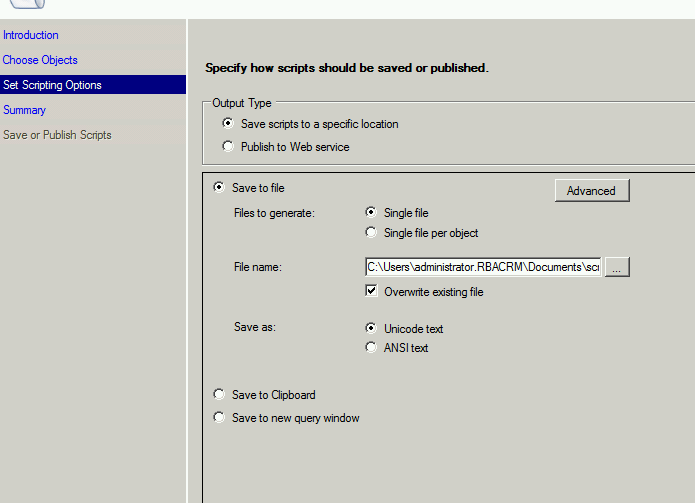Viewport: 695px width, 503px height.
Task: Click the File name label
Action: coord(258,267)
